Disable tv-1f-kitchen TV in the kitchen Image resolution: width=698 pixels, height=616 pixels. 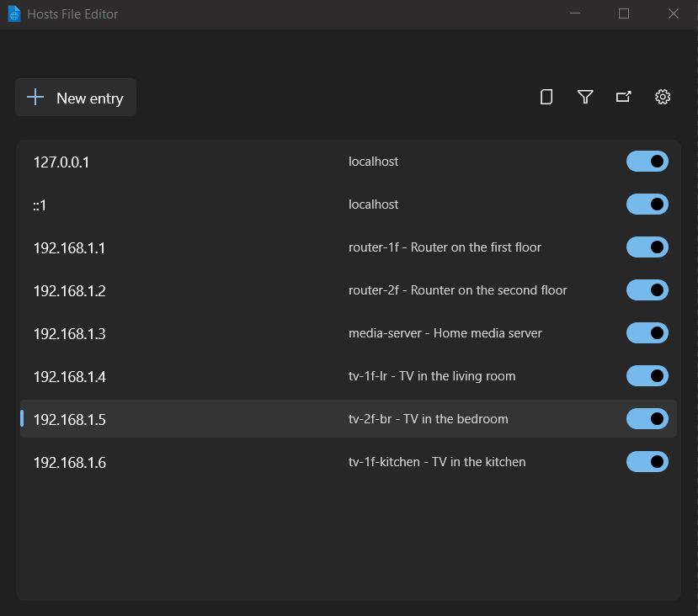(x=647, y=461)
